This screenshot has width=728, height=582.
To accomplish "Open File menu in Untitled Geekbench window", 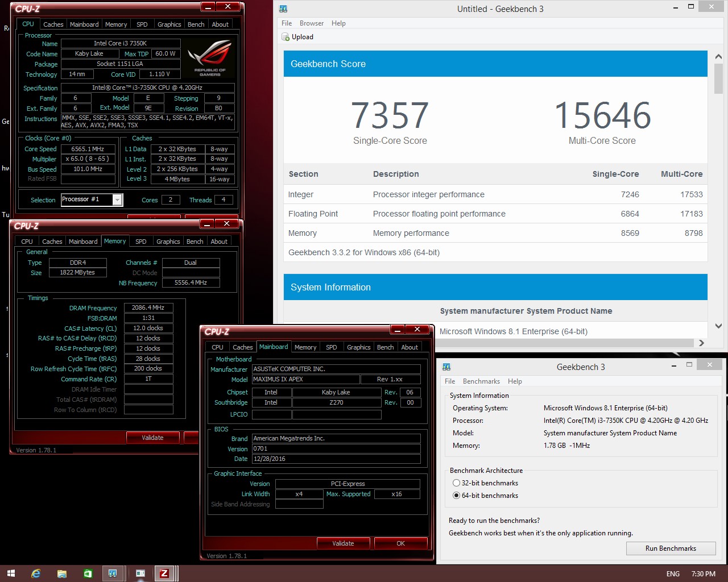I will pos(287,23).
